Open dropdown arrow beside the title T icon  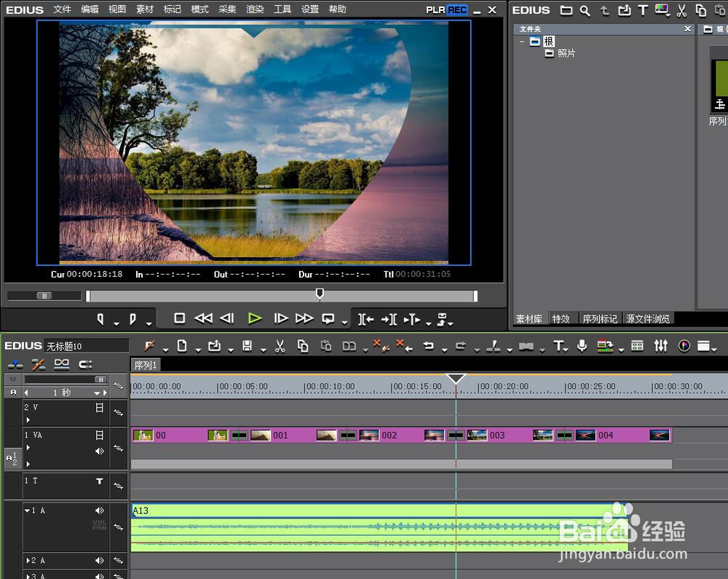(566, 350)
